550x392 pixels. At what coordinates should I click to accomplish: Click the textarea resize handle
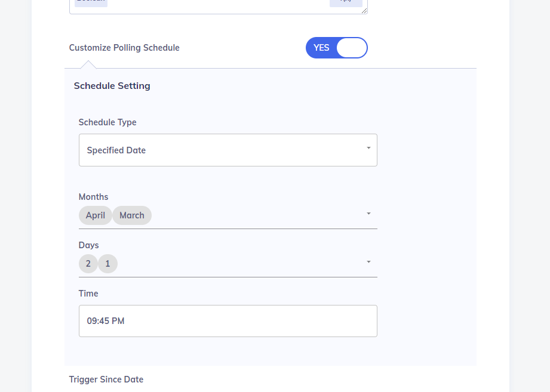[x=363, y=11]
